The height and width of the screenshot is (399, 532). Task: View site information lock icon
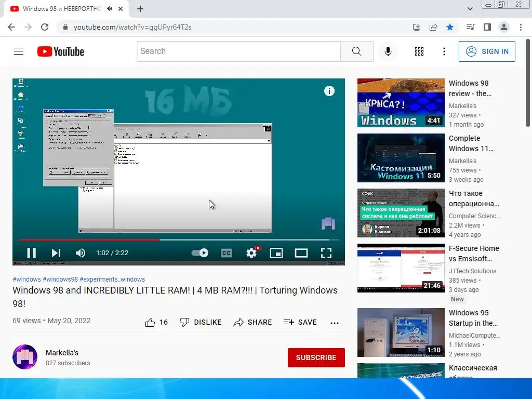click(x=65, y=27)
